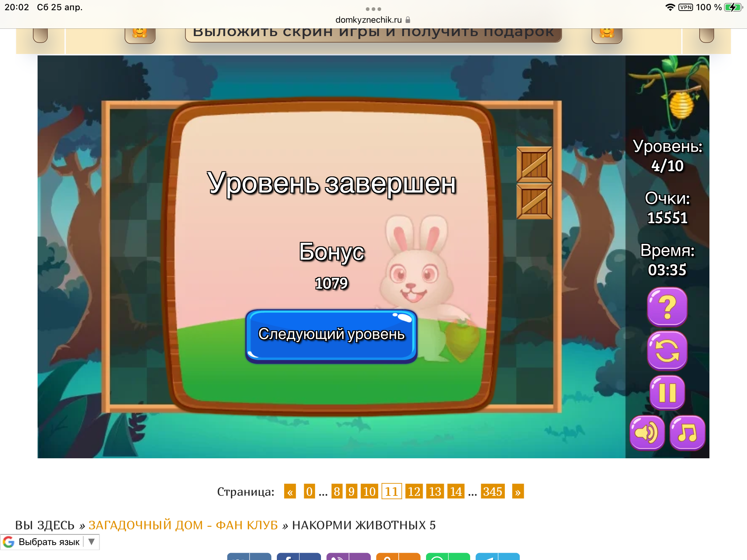Share via the green WhatsApp button
Viewport: 747px width, 560px height.
[437, 557]
